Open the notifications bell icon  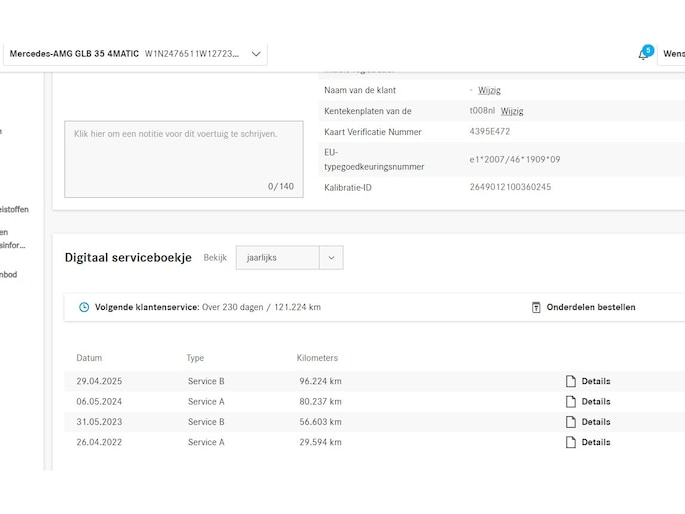point(643,54)
